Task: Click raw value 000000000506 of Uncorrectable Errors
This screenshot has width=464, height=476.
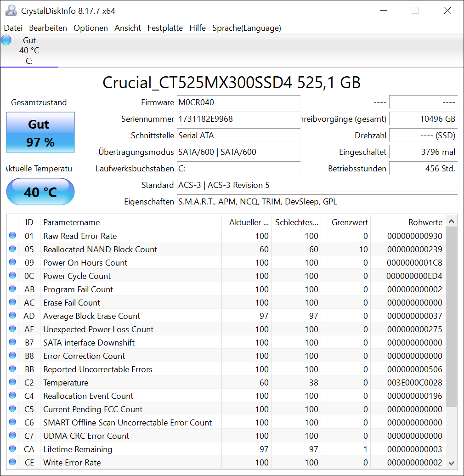Action: (414, 369)
